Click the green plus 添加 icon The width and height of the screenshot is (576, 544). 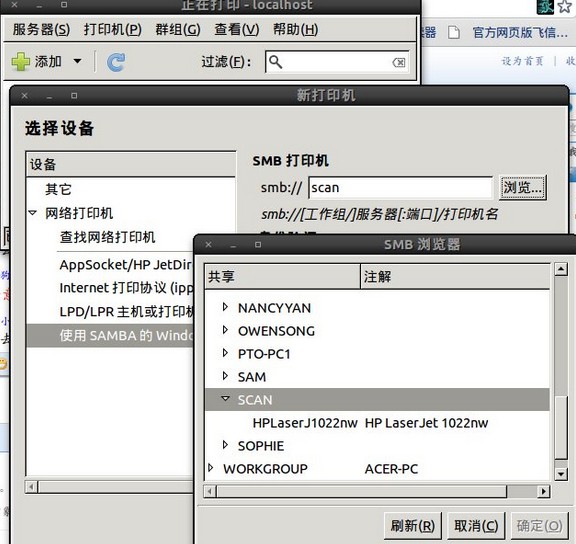(x=21, y=61)
